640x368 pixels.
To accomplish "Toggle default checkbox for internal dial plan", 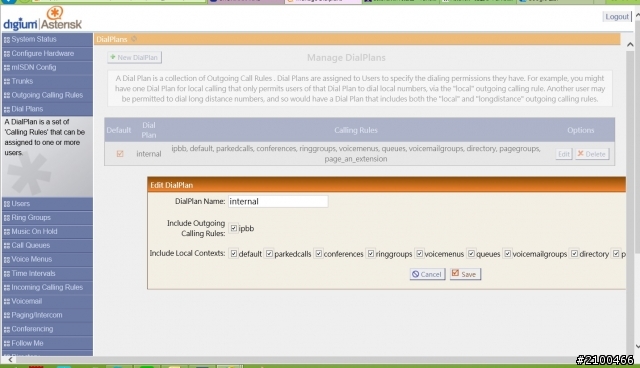I will [120, 154].
